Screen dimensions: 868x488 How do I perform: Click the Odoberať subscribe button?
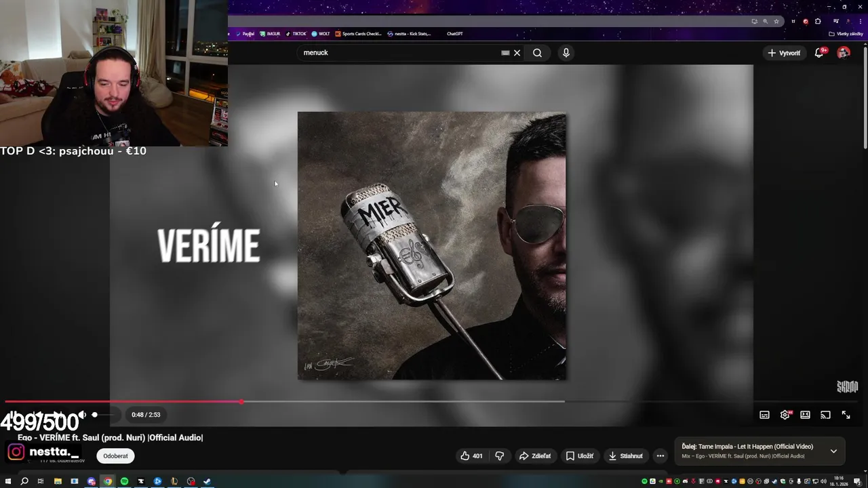(115, 456)
